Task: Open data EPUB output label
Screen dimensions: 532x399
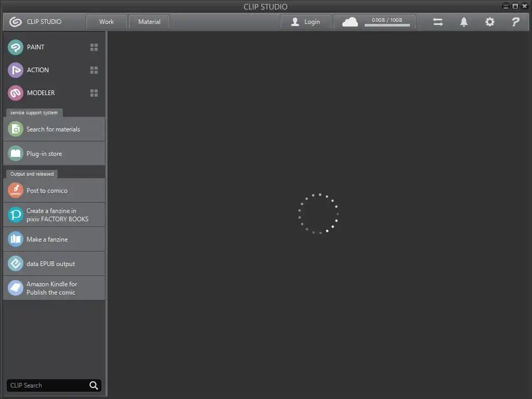Action: point(50,264)
